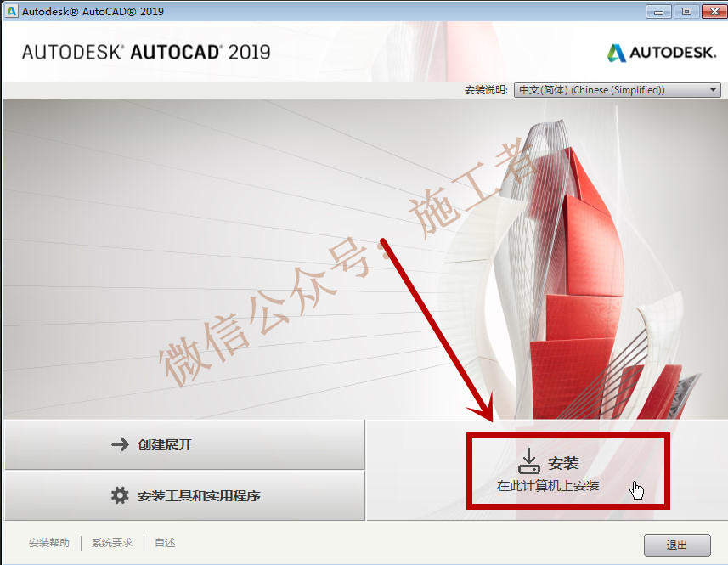Open the 安装帮助 link
This screenshot has width=728, height=565.
[x=48, y=543]
